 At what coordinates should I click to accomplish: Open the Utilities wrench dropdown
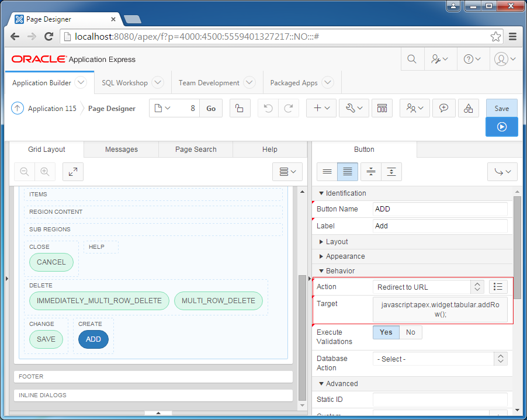(354, 108)
